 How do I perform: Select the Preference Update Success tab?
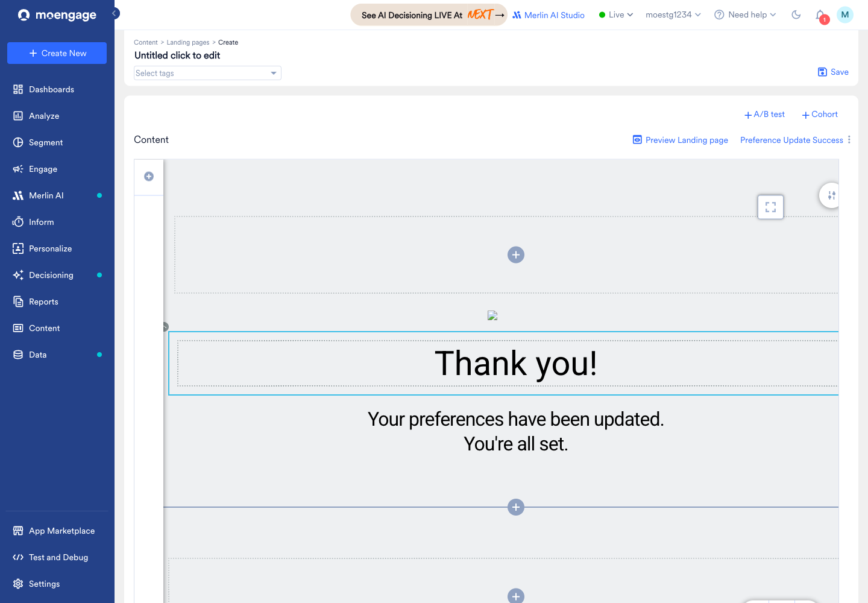[791, 140]
